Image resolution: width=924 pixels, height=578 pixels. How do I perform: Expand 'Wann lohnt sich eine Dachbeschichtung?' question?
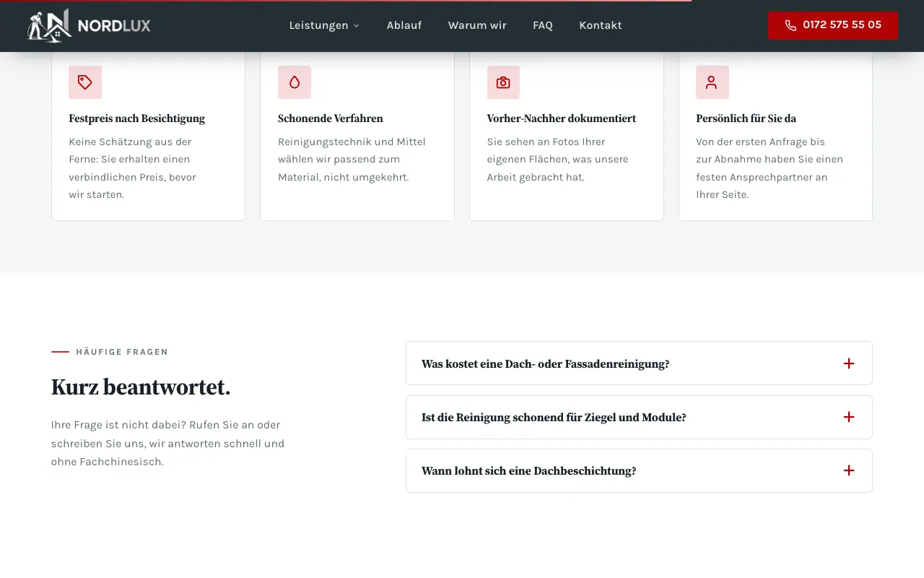click(x=639, y=470)
